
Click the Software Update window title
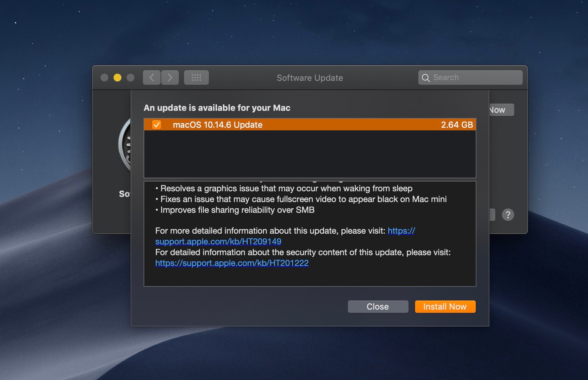(310, 78)
